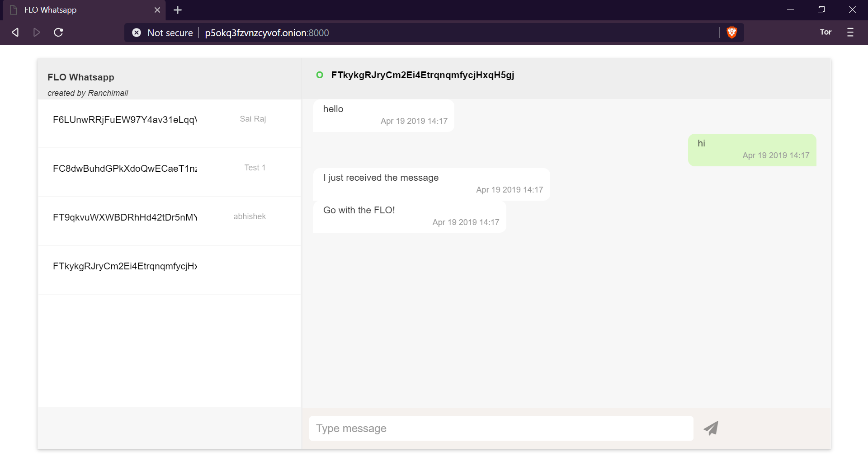This screenshot has width=868, height=461.
Task: Click the Tor status indicator
Action: coord(826,32)
